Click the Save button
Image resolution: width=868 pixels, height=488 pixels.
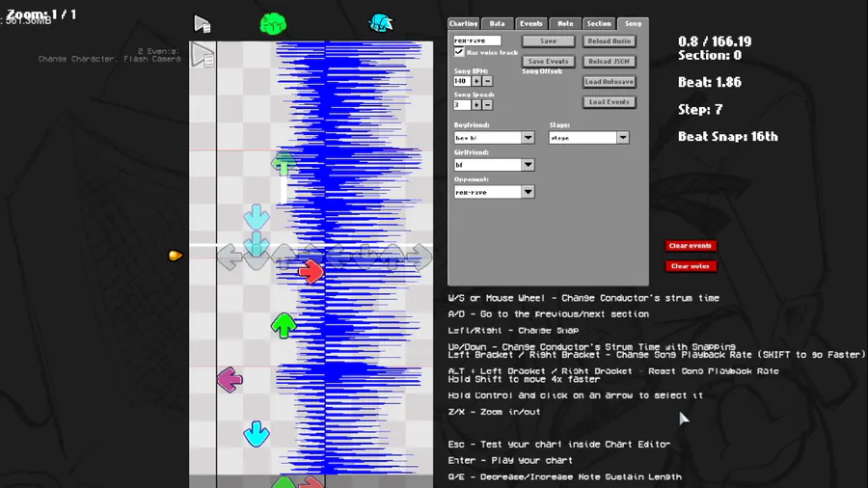point(548,41)
